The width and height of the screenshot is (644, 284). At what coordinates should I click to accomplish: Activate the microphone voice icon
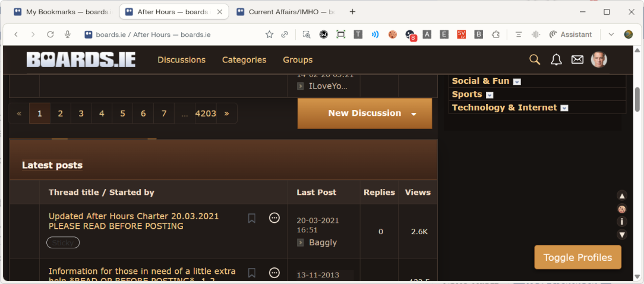68,34
